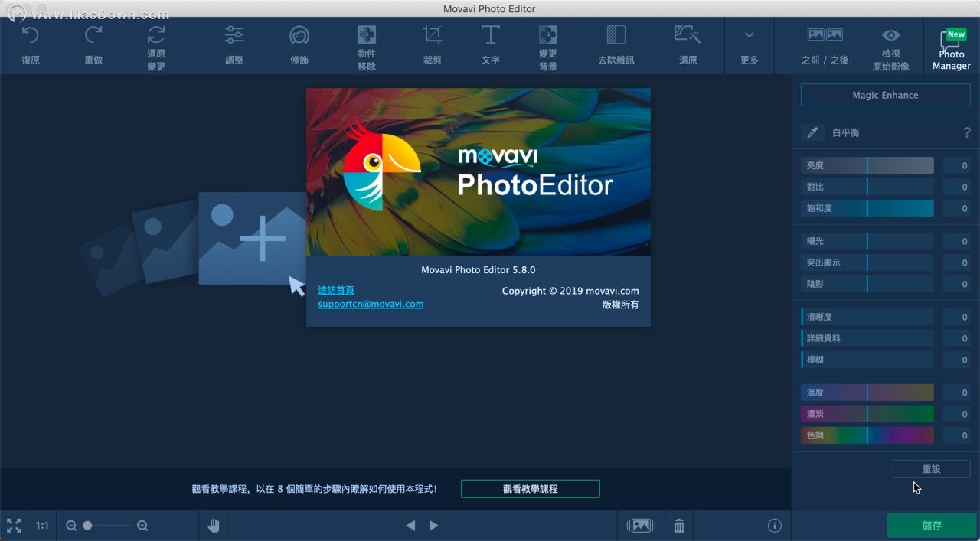Revert all changes with 還原變更
980x541 pixels.
pyautogui.click(x=156, y=47)
